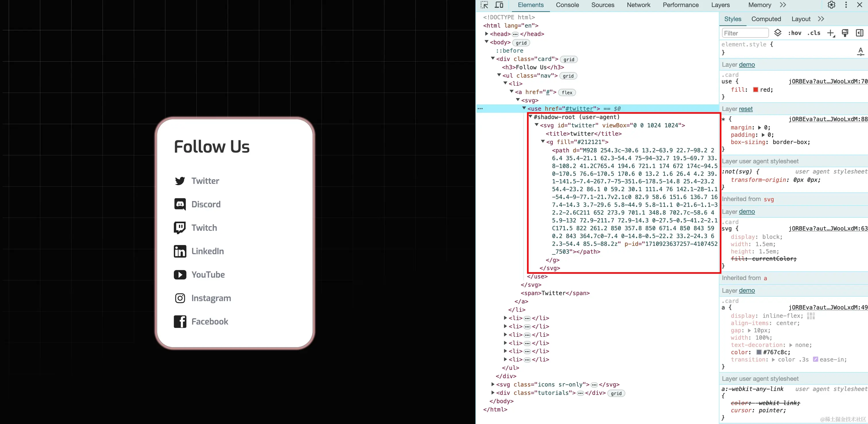Toggle grid badge on body element
The height and width of the screenshot is (424, 868).
[521, 43]
